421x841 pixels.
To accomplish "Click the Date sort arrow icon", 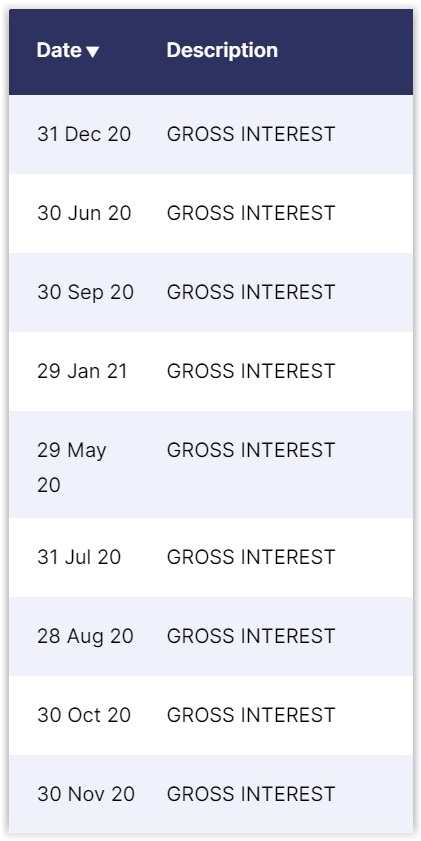I will tap(92, 52).
